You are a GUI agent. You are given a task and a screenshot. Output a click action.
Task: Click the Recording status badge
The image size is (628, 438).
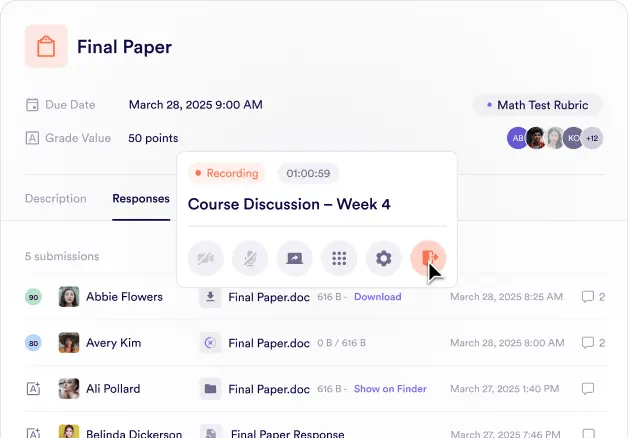[227, 173]
